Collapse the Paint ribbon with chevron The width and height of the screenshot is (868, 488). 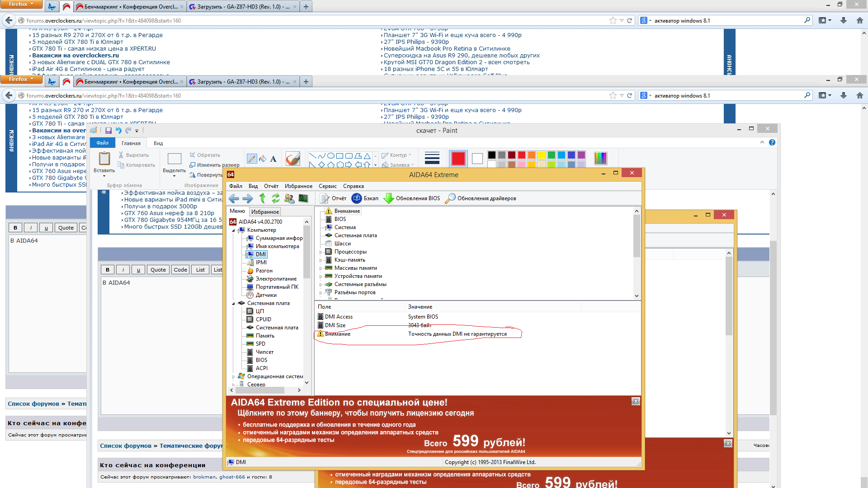coord(762,142)
